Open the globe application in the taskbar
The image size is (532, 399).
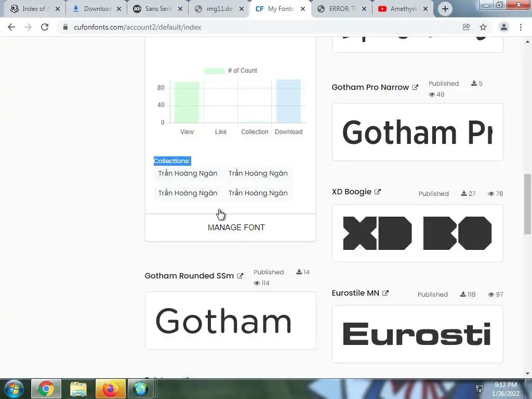[x=140, y=389]
